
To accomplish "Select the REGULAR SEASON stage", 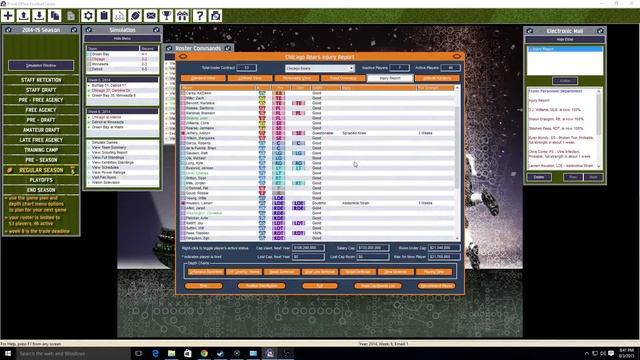I will click(41, 170).
